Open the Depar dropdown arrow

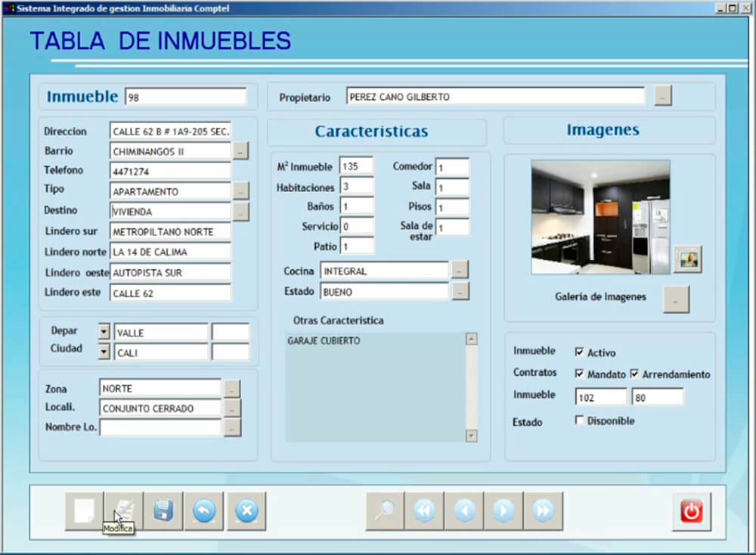[x=104, y=332]
